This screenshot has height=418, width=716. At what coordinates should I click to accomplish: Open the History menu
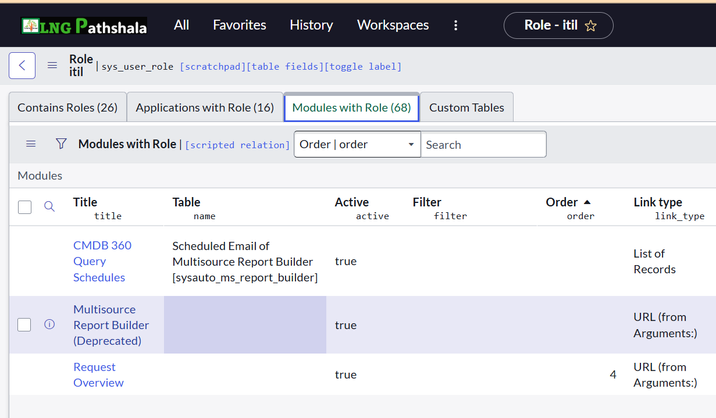(x=311, y=25)
